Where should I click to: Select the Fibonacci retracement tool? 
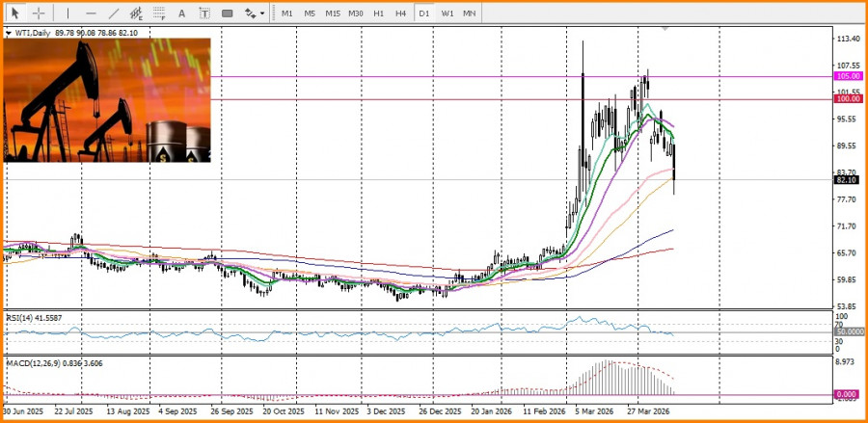pyautogui.click(x=159, y=13)
